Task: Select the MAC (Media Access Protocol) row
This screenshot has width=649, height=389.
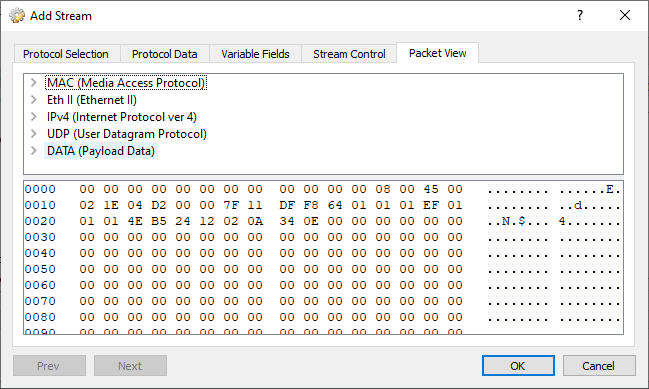Action: click(x=126, y=83)
